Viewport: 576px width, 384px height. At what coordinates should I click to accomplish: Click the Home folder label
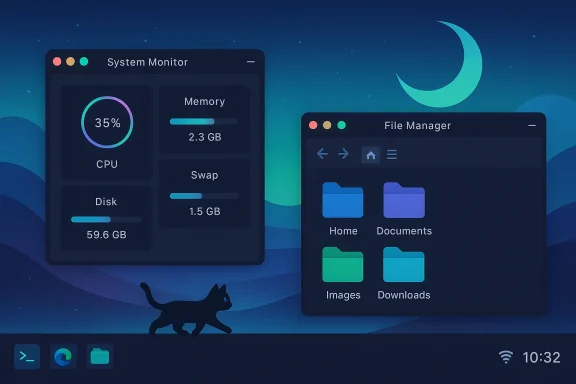(x=343, y=231)
